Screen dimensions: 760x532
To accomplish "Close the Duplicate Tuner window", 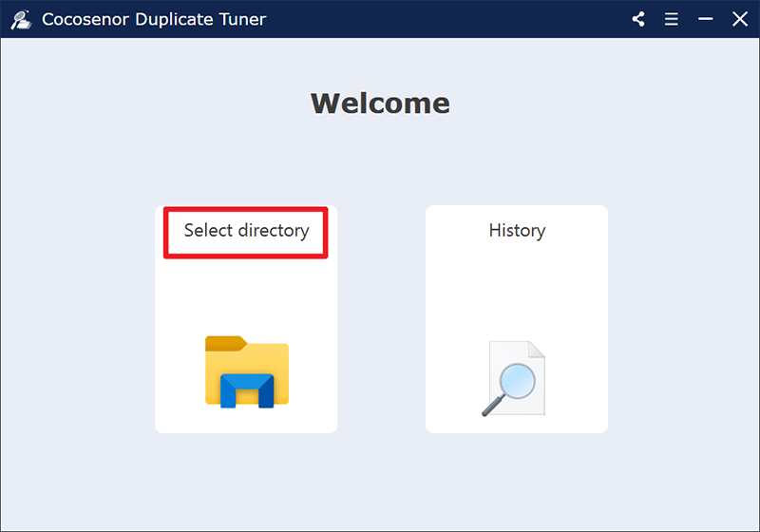I will [740, 19].
